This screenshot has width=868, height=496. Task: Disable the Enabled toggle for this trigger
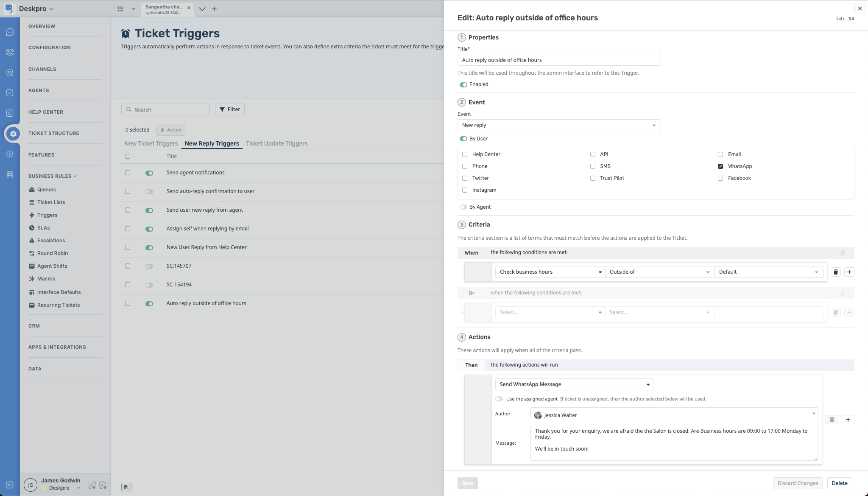click(x=463, y=85)
